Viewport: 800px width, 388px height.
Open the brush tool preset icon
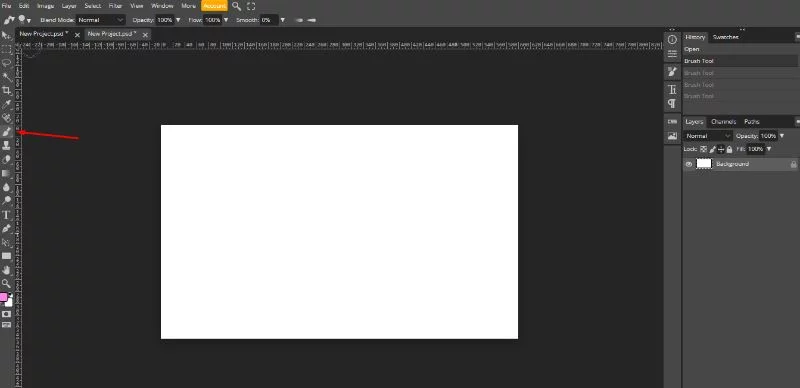9,20
